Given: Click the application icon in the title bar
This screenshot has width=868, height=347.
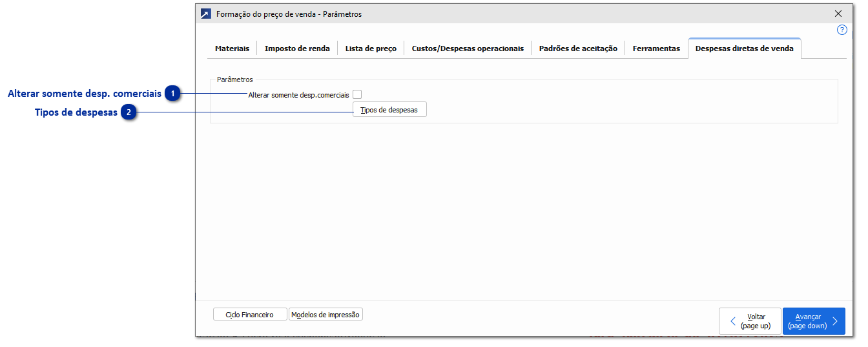Looking at the screenshot, I should pyautogui.click(x=205, y=14).
